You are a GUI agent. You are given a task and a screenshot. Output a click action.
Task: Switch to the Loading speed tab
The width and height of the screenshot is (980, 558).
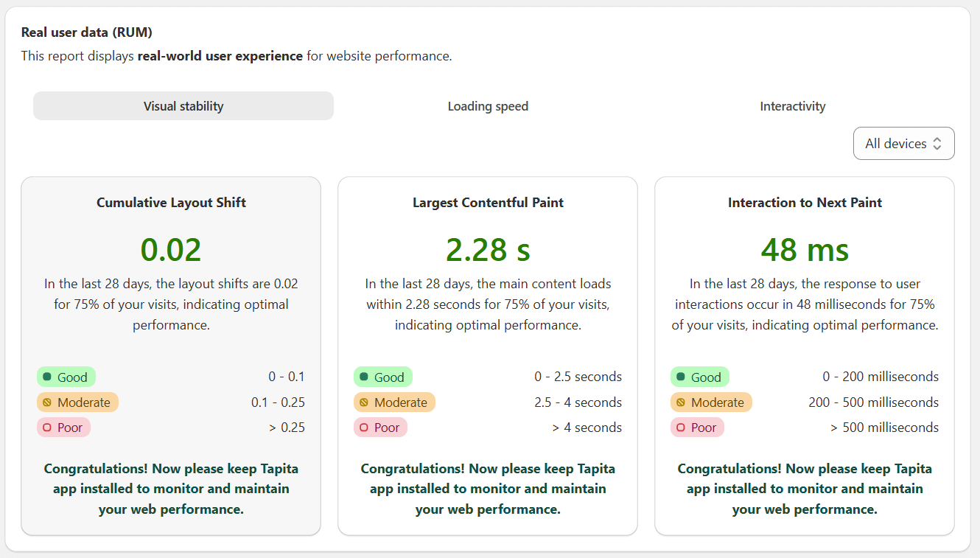point(488,105)
